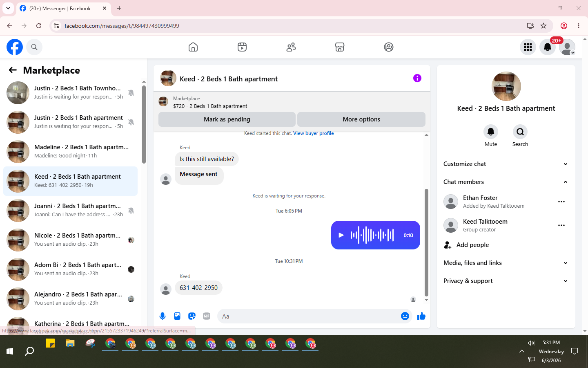Open the GIF picker icon
The image size is (588, 368).
(207, 316)
